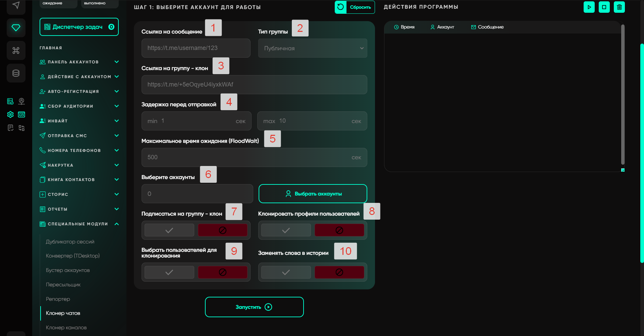Open 'Клонер каналов' module
Image resolution: width=644 pixels, height=336 pixels.
coord(66,328)
